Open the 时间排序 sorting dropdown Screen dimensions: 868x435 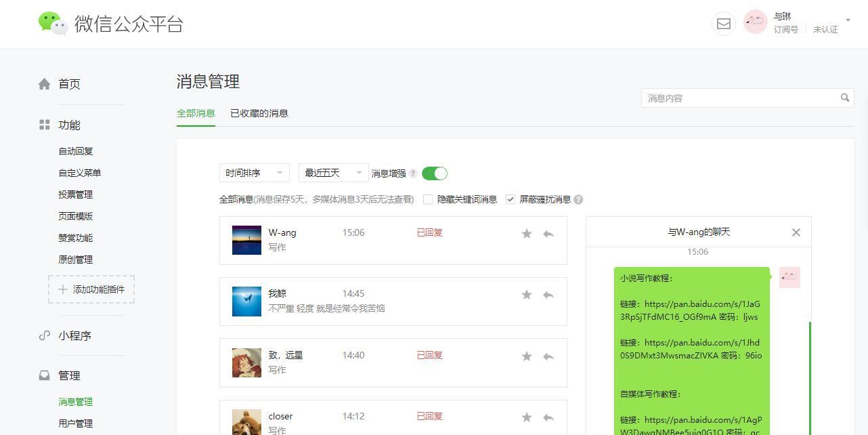point(254,173)
